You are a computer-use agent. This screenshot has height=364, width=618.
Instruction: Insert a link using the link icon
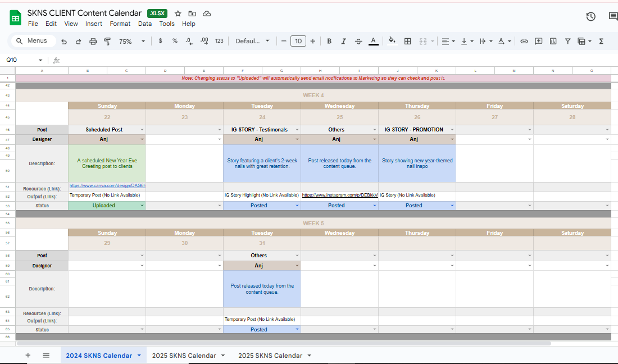pyautogui.click(x=524, y=41)
